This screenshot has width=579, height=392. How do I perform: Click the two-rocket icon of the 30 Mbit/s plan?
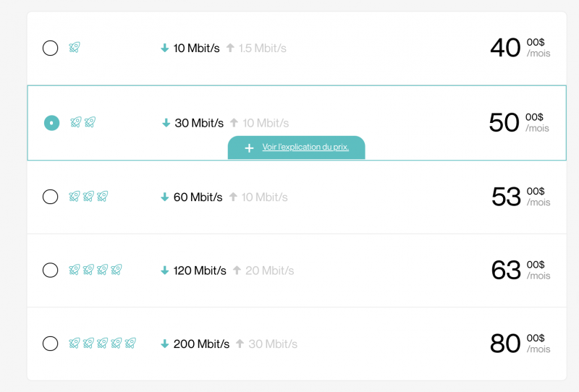[x=83, y=122]
